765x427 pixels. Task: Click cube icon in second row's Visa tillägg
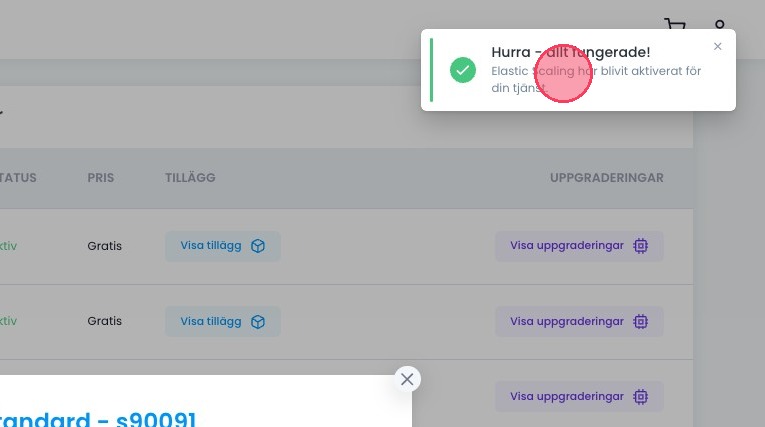click(258, 322)
